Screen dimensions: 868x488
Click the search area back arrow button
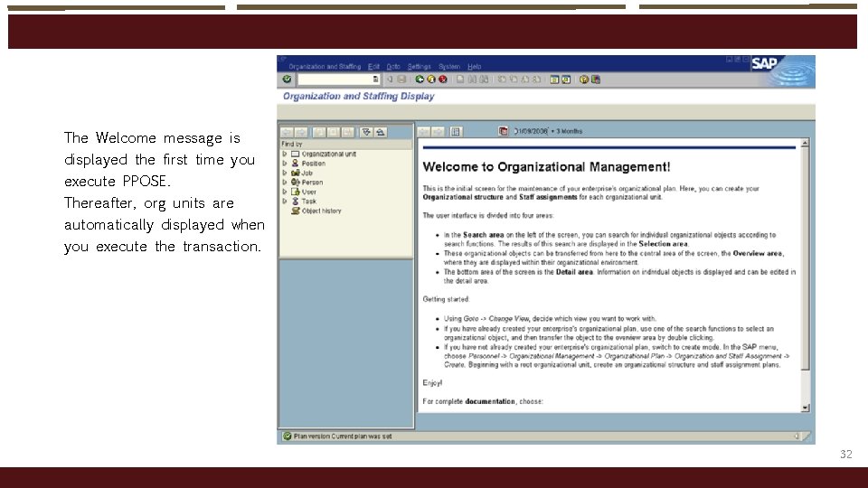coord(287,132)
